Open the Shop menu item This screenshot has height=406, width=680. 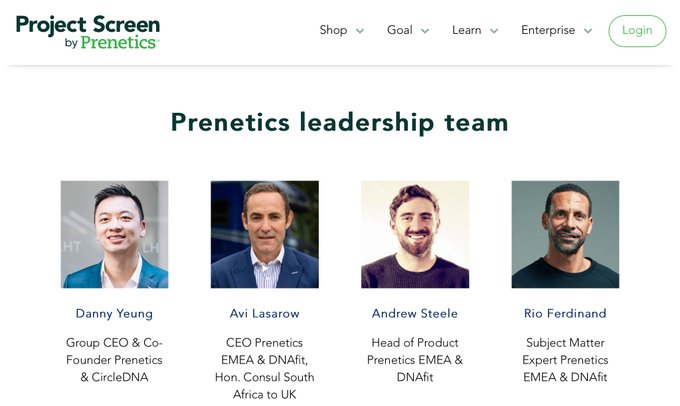point(333,30)
